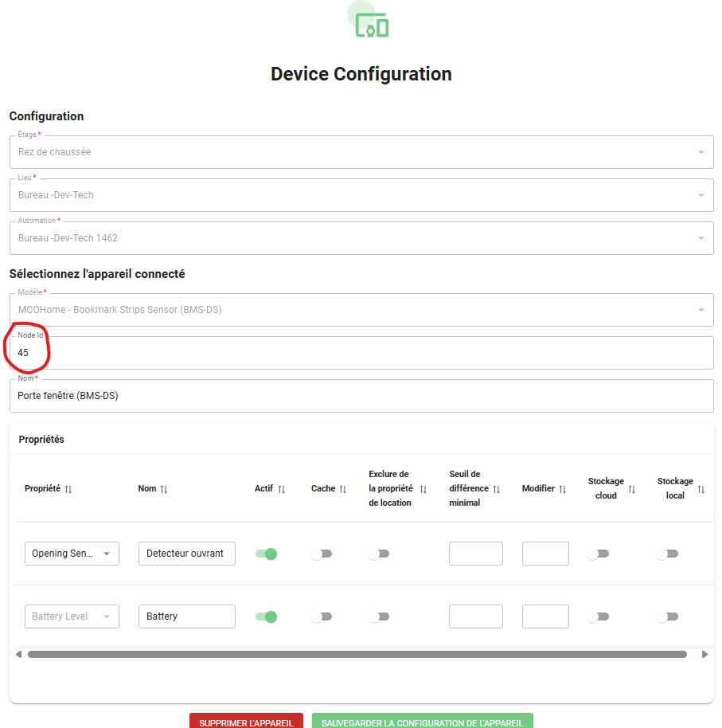Save the device configuration

point(422,722)
